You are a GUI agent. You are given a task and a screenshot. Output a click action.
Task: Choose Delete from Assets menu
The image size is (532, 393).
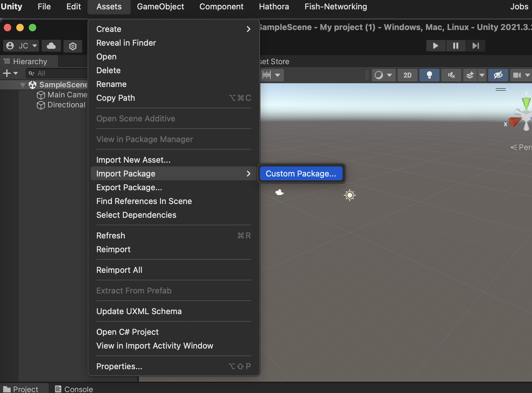[174, 70]
